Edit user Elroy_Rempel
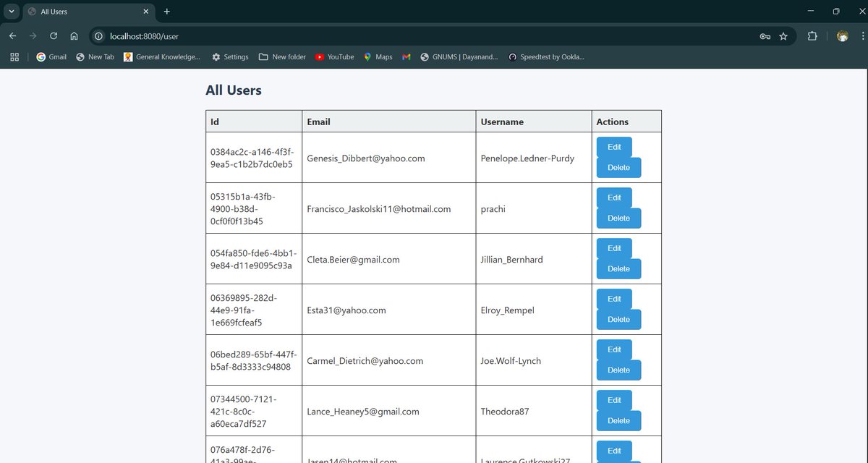 click(614, 299)
